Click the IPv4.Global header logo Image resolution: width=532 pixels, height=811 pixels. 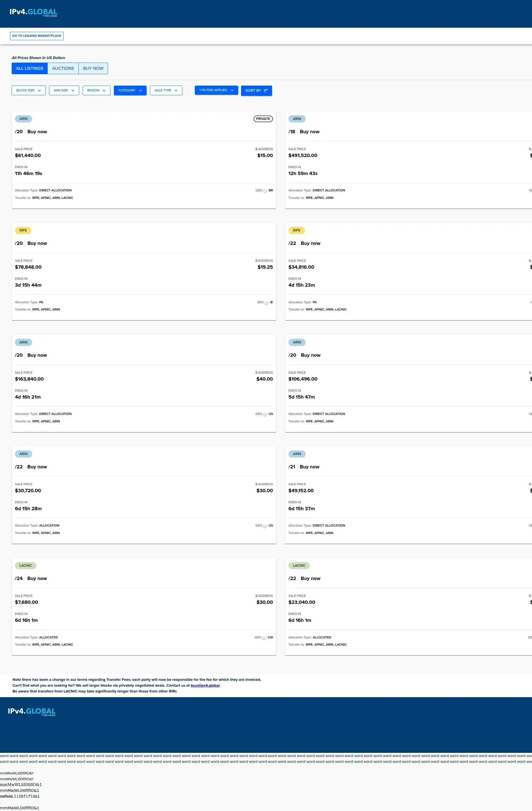click(x=33, y=12)
